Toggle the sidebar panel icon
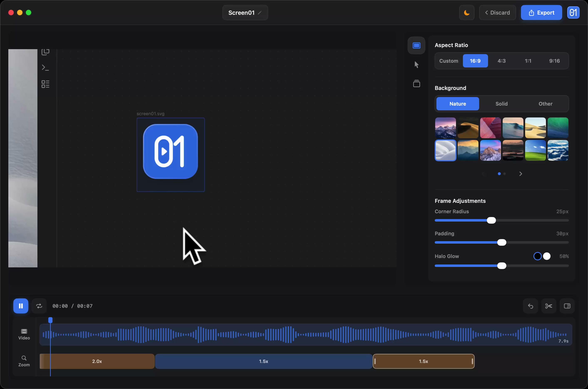588x389 pixels. point(567,306)
